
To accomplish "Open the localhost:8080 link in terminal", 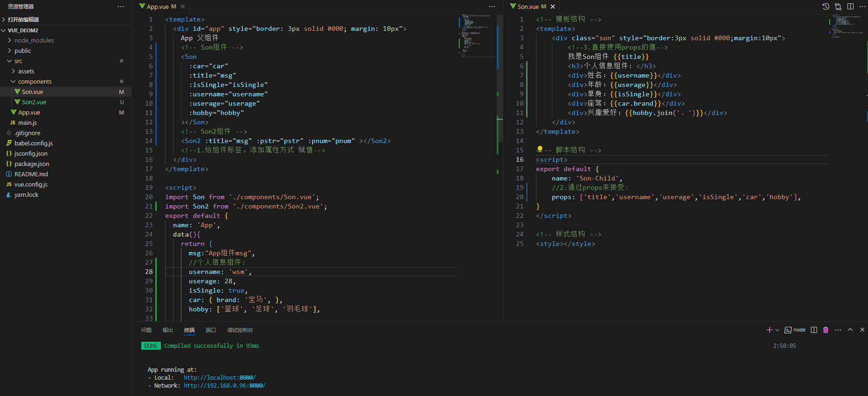I will pyautogui.click(x=219, y=378).
